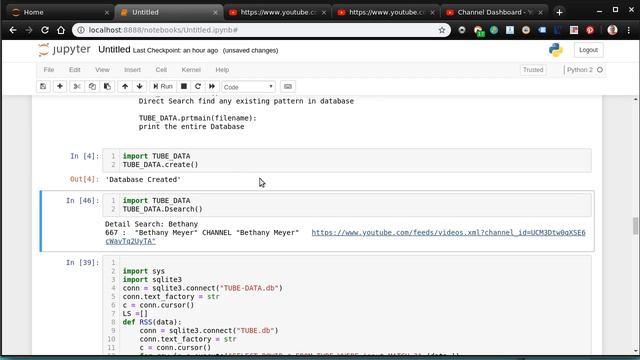Screen dimensions: 640x360
Task: Click the Last Checkpoint status text
Action: pos(176,51)
